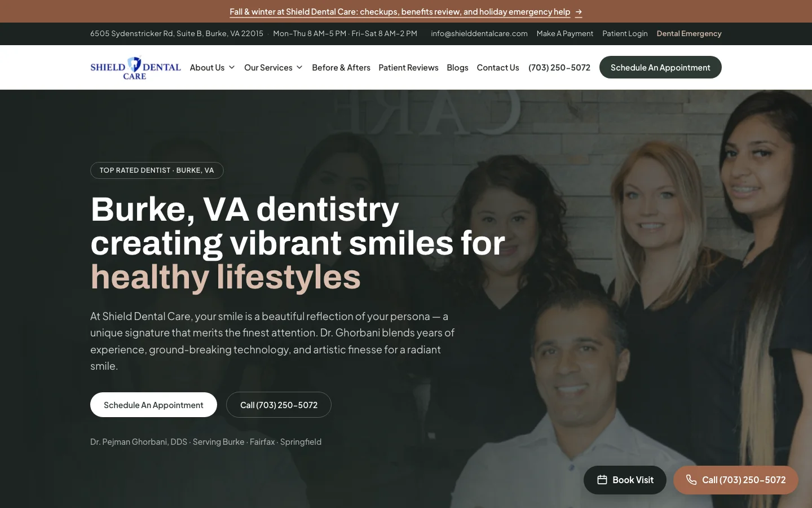The image size is (812, 508).
Task: Click the dark Schedule An Appointment header button
Action: click(x=660, y=67)
